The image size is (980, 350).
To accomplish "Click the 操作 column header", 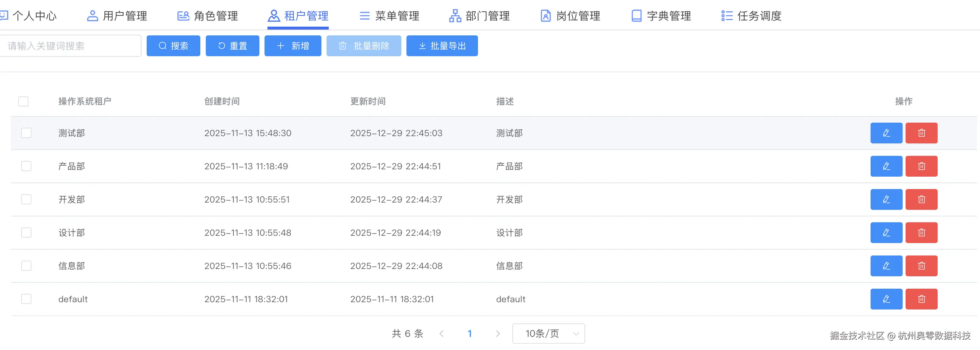I will (904, 101).
